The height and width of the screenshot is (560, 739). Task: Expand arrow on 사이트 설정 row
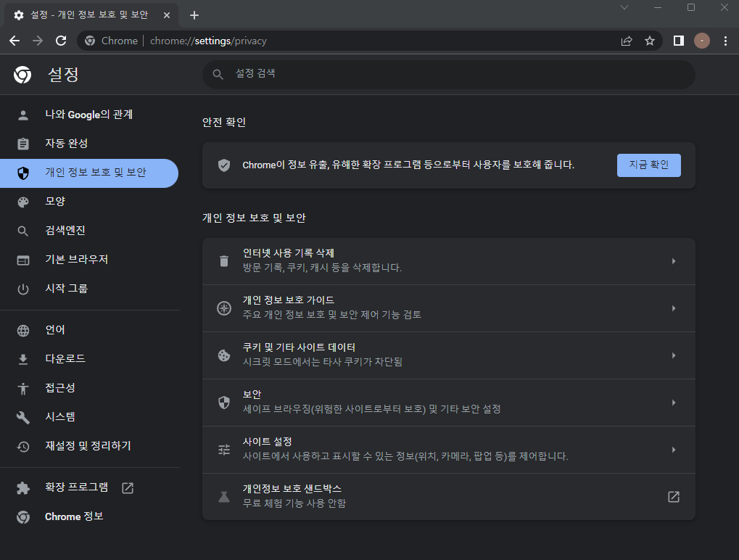pyautogui.click(x=674, y=450)
